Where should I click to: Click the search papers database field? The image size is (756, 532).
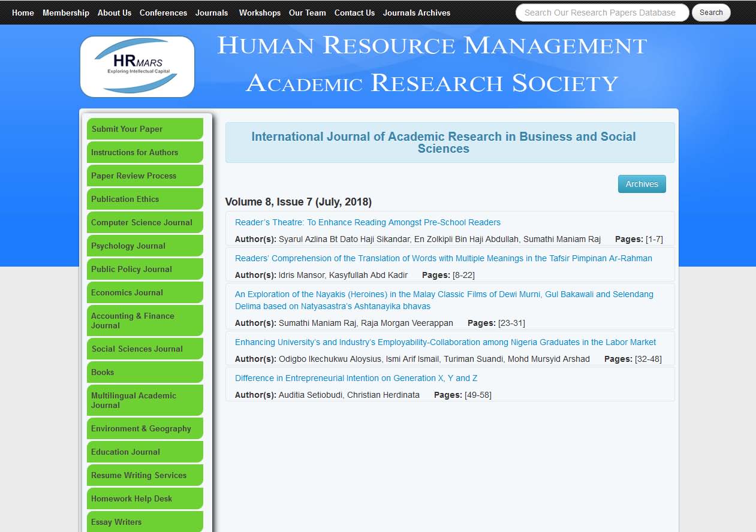coord(601,13)
